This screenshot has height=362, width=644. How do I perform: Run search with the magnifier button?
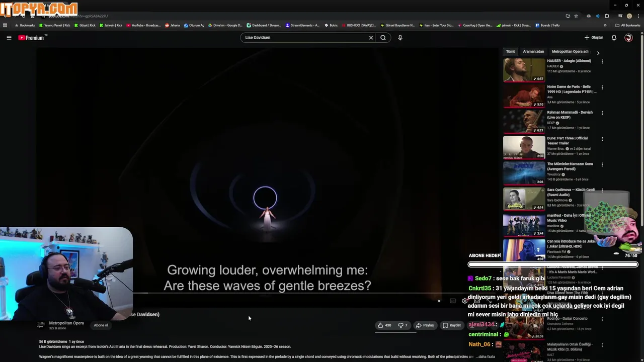383,38
